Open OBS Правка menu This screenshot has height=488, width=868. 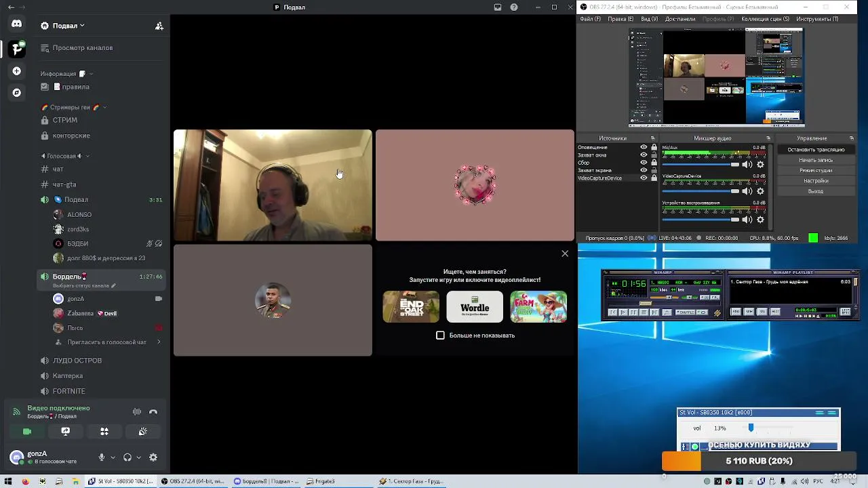620,19
